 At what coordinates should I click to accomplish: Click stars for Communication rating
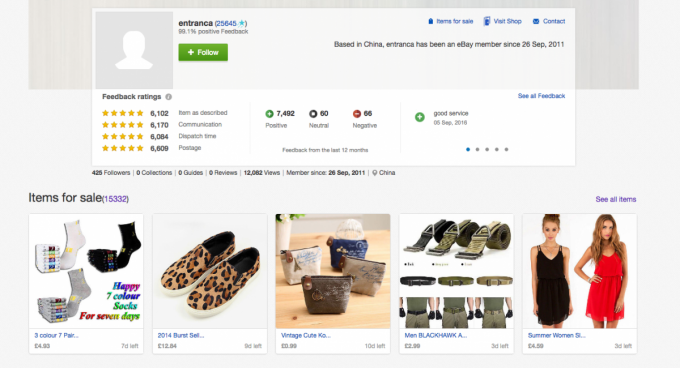[x=123, y=125]
